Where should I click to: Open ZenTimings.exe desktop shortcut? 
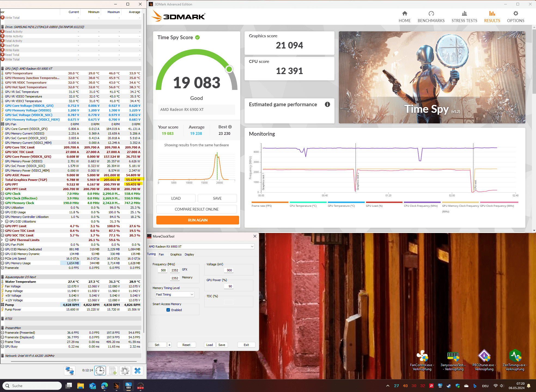coord(515,360)
